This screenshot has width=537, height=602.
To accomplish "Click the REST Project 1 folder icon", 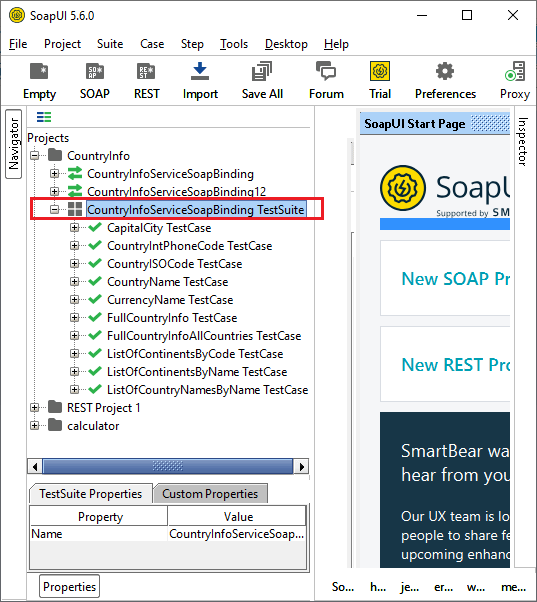I will point(55,407).
